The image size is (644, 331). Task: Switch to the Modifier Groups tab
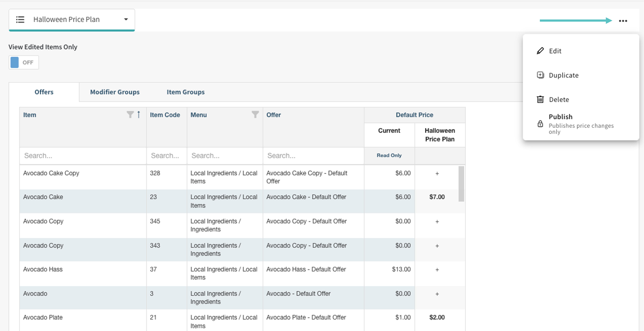tap(115, 92)
